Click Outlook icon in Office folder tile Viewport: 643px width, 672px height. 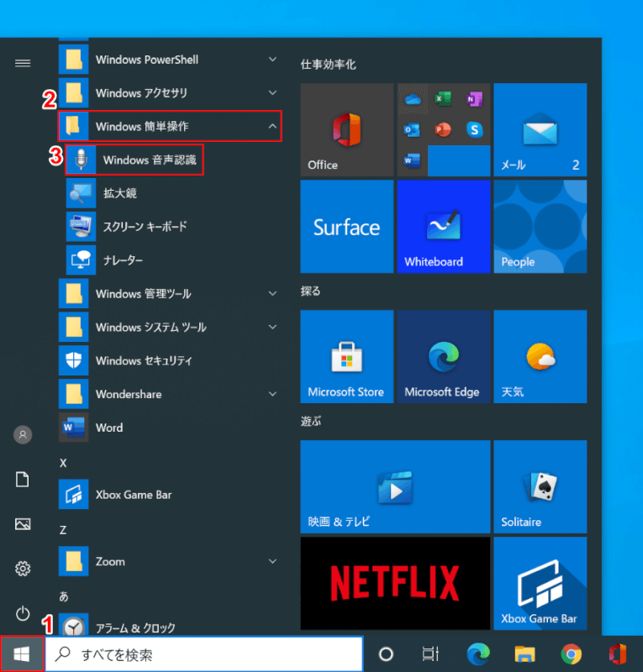click(x=412, y=129)
